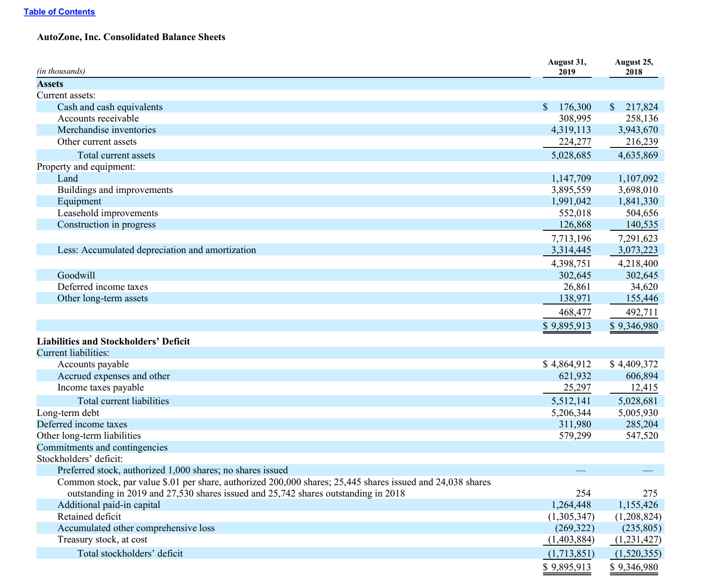706x588 pixels.
Task: Select the 3,943,670 inventories value
Action: point(638,130)
